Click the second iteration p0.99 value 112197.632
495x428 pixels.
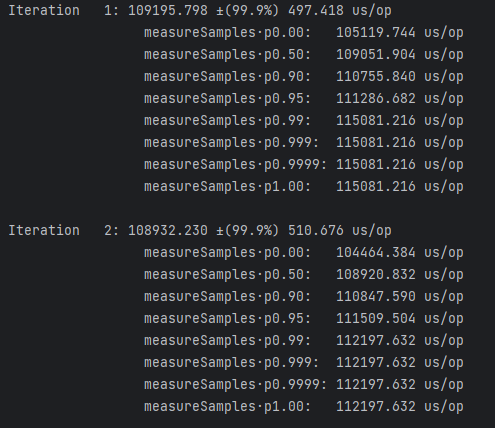[x=376, y=341]
